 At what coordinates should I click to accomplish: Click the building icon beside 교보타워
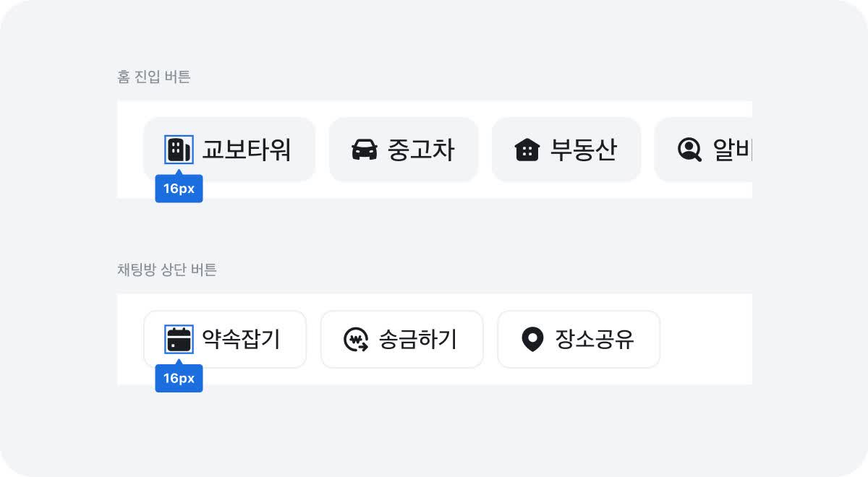[x=179, y=150]
